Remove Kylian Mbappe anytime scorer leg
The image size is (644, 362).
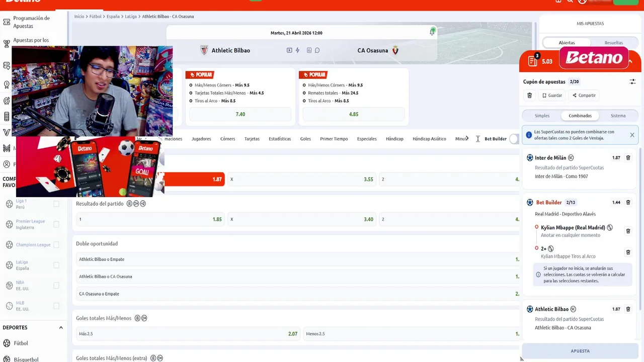(x=628, y=231)
